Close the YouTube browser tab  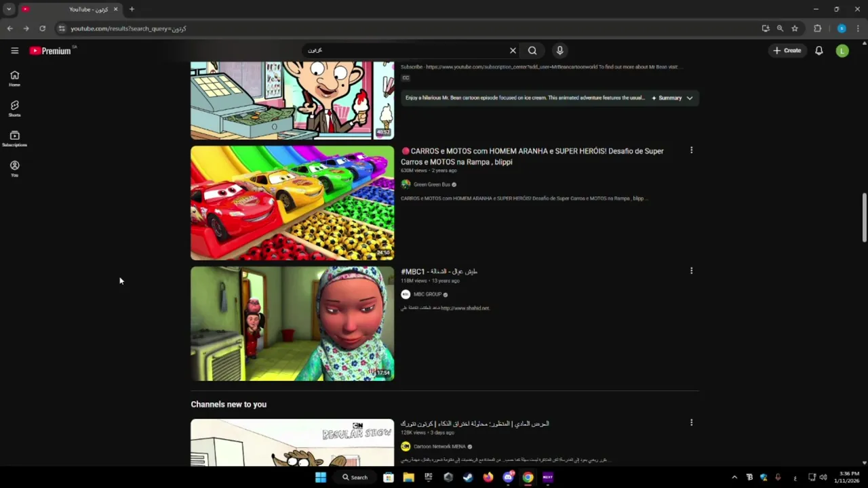click(x=115, y=9)
